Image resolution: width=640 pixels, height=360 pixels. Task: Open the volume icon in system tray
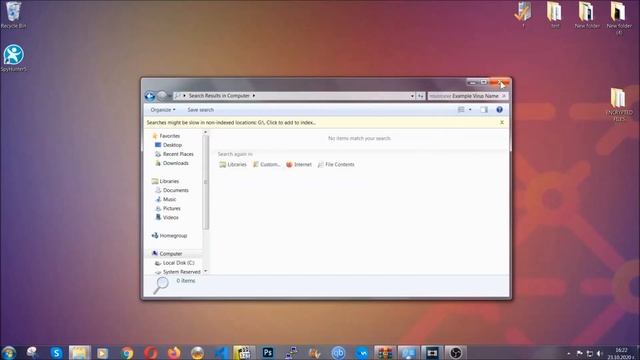[600, 353]
